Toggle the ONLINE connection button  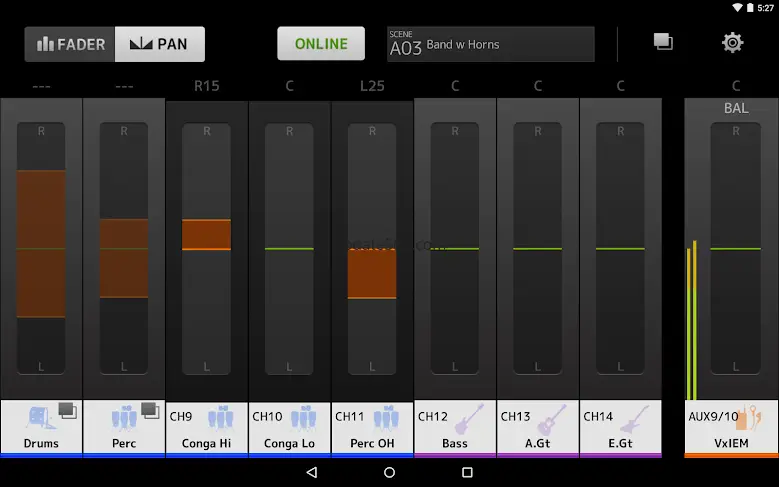321,44
